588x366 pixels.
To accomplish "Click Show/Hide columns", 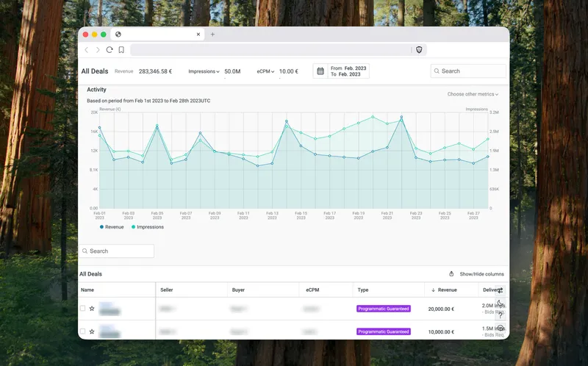I will 482,274.
